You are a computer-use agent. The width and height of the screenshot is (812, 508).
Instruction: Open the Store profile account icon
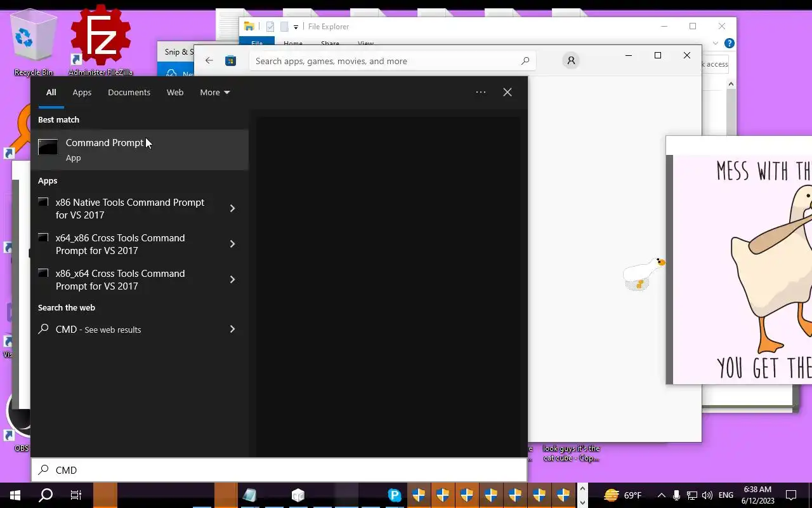(571, 60)
